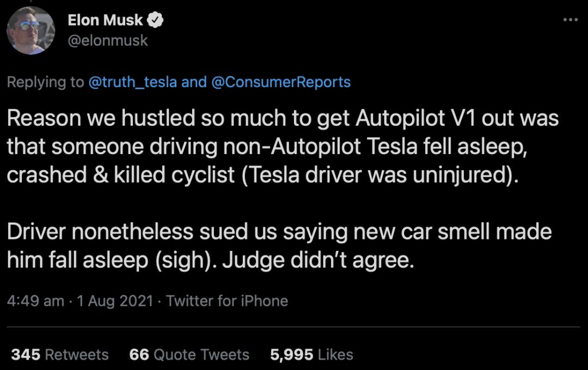Click the Elon Musk display name
This screenshot has width=588, height=370.
tap(105, 21)
